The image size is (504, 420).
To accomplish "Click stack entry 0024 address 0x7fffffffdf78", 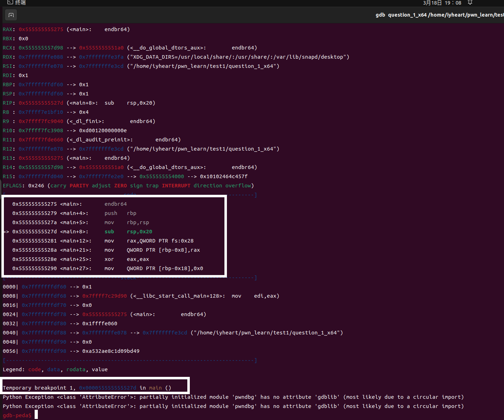I will [44, 314].
